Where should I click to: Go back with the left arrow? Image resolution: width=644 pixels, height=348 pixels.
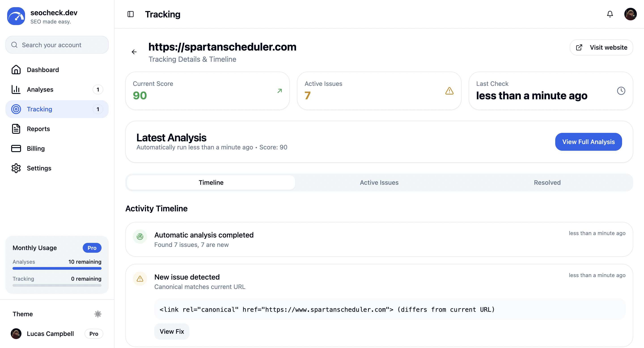point(134,52)
